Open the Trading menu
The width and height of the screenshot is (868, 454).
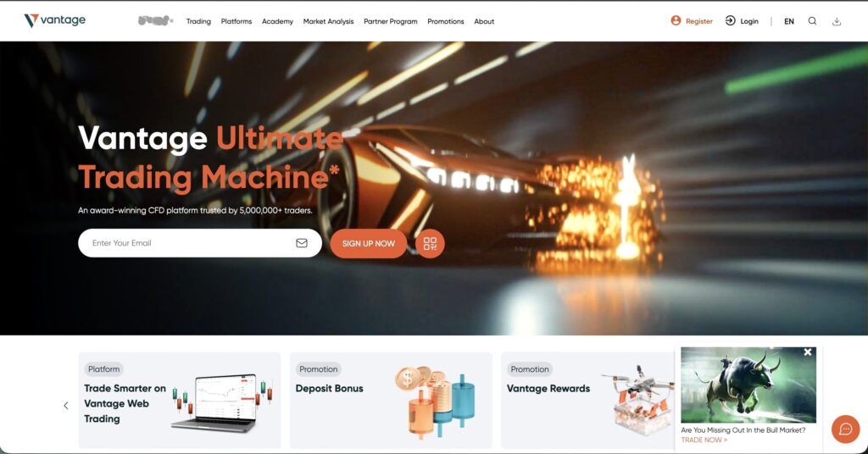(x=198, y=21)
